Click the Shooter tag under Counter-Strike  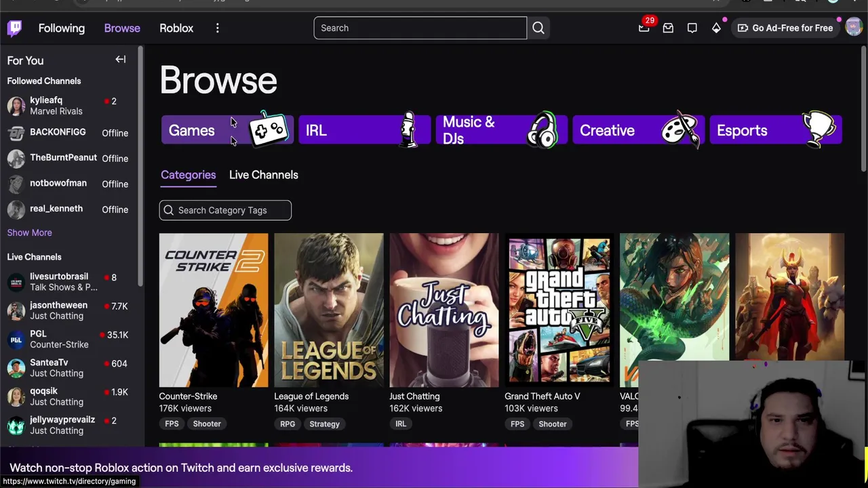(207, 424)
